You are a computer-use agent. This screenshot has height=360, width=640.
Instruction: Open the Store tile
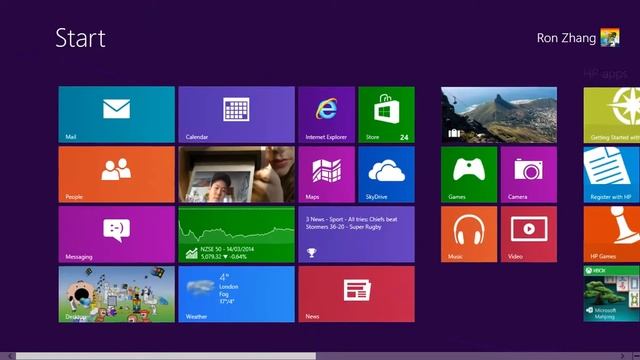[x=387, y=114]
